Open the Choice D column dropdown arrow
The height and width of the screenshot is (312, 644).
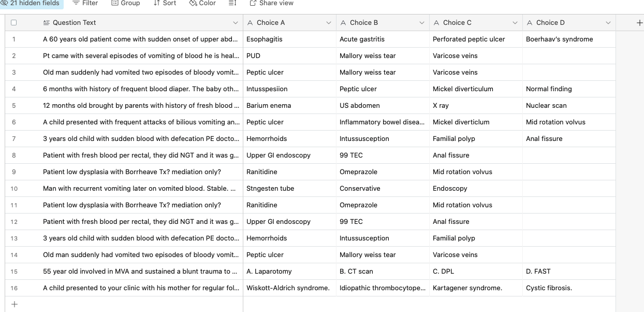point(608,23)
